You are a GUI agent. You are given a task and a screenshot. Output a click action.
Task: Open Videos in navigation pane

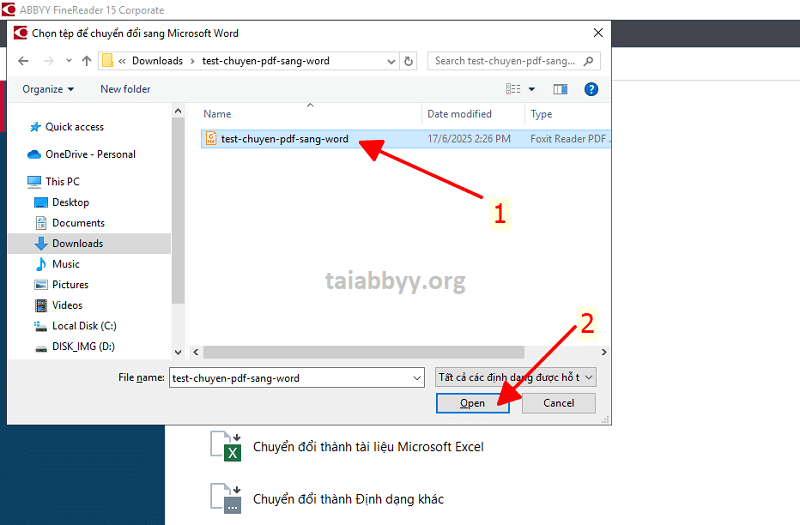click(67, 305)
